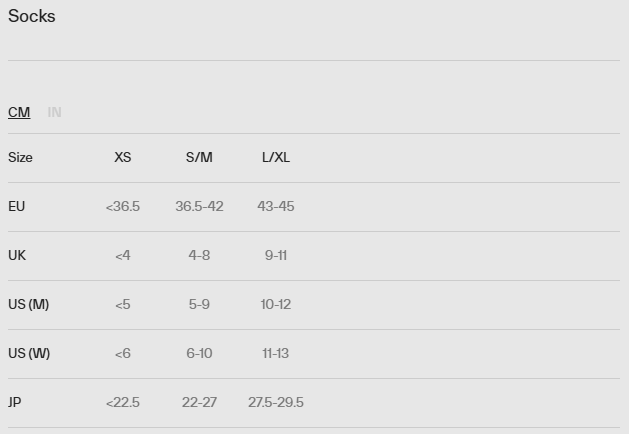Switch size units to IN
This screenshot has height=434, width=629.
54,112
